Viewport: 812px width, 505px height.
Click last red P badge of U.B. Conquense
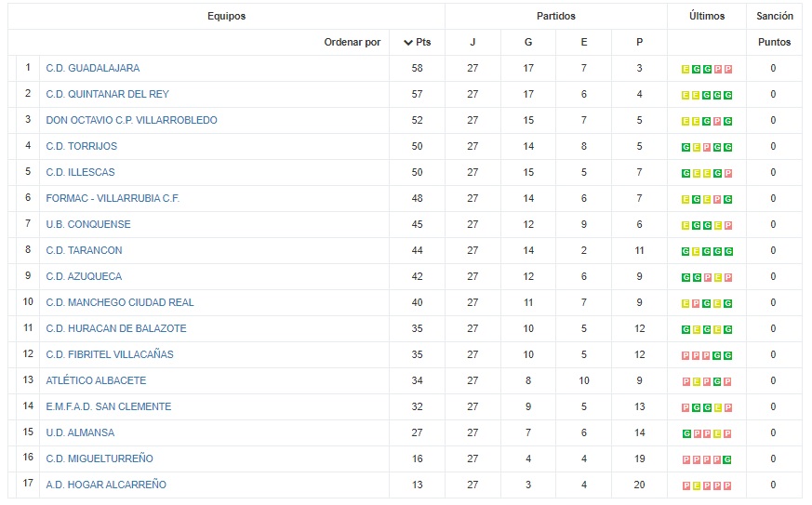click(728, 225)
